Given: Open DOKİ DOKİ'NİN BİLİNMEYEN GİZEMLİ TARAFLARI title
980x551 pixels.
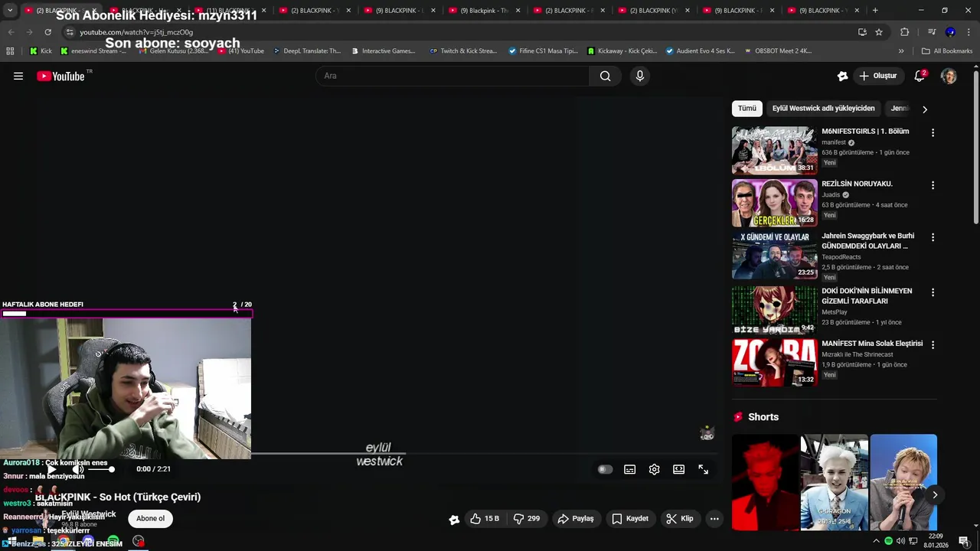Looking at the screenshot, I should 867,296.
